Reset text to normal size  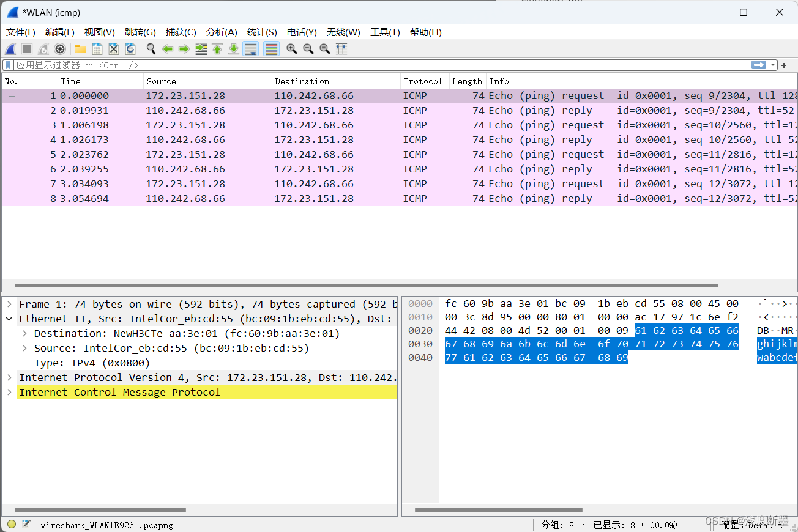pyautogui.click(x=325, y=49)
